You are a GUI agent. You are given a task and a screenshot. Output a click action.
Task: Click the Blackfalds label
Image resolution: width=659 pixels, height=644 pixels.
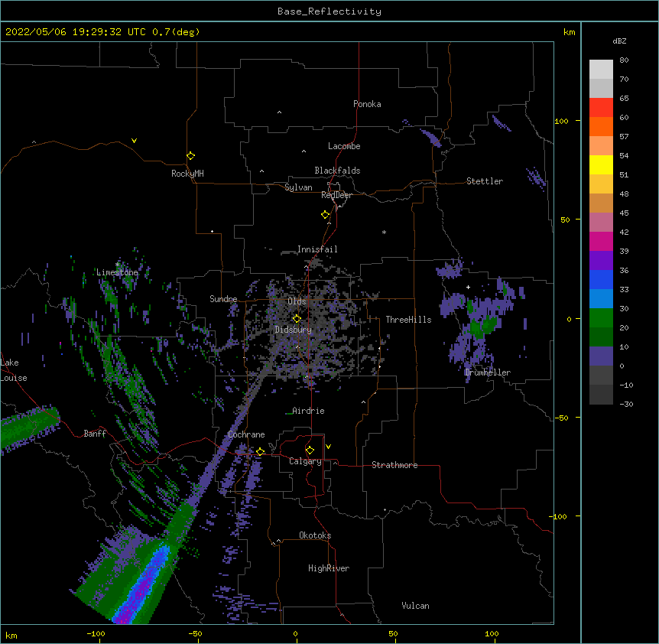click(337, 171)
